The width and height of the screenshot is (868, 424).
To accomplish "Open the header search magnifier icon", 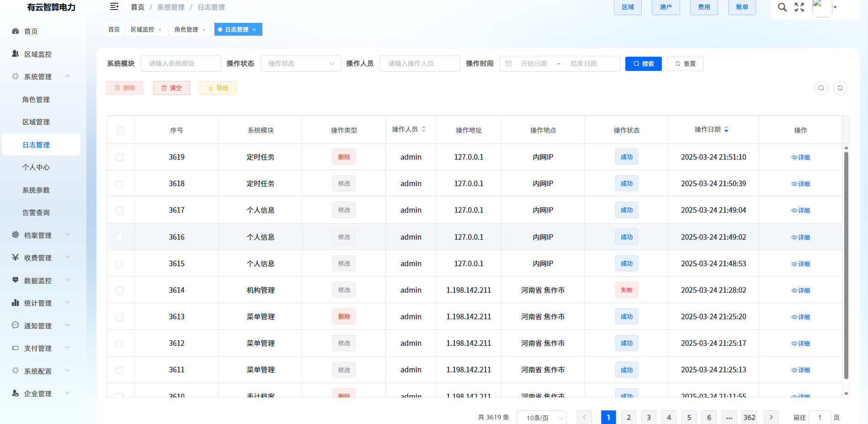I will coord(782,7).
